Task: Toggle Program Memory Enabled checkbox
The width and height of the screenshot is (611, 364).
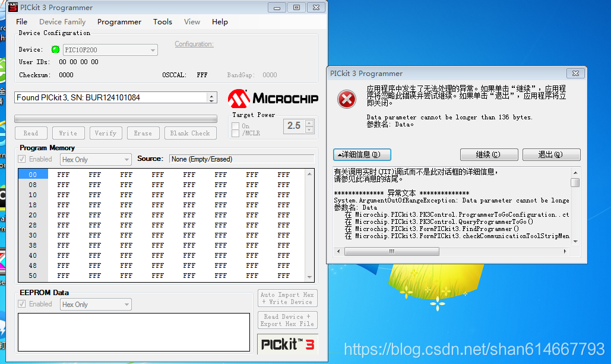Action: [x=22, y=159]
